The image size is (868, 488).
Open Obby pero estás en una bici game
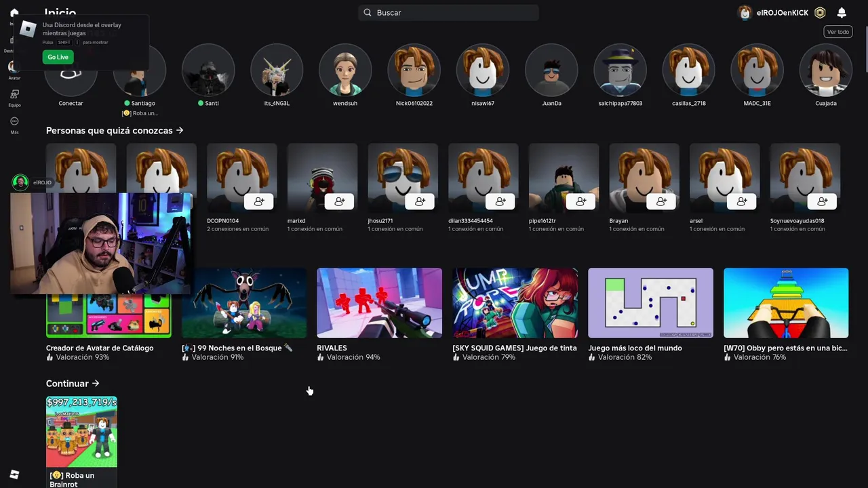point(786,303)
